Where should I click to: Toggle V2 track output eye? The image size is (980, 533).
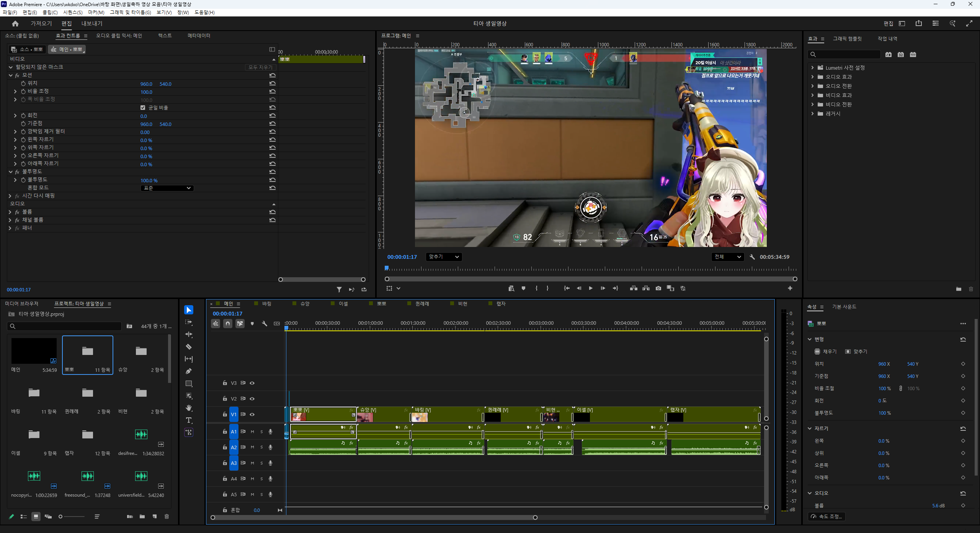[x=252, y=399]
